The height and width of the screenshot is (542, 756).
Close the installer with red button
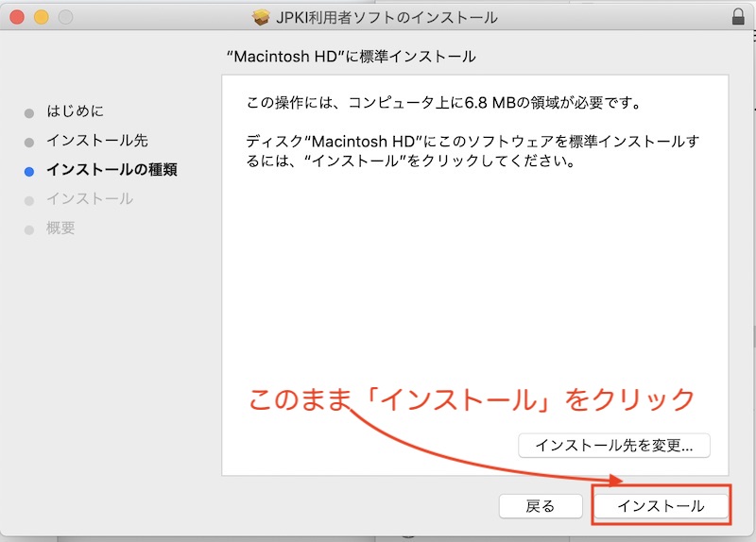(x=17, y=17)
